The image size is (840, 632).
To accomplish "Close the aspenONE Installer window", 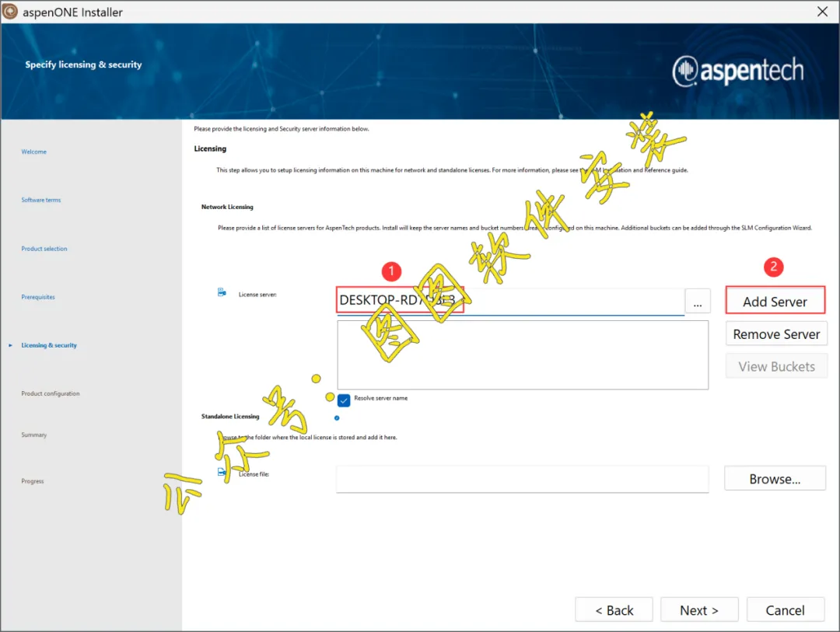I will [822, 11].
